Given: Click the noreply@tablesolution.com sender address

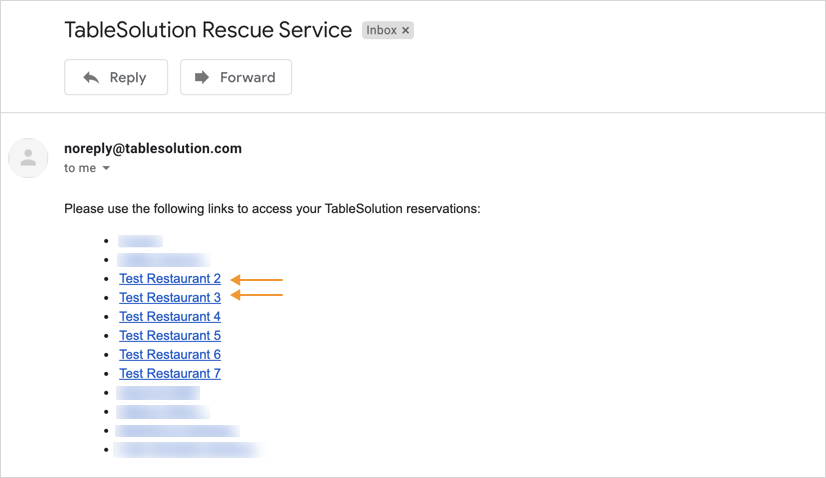Looking at the screenshot, I should coord(153,149).
